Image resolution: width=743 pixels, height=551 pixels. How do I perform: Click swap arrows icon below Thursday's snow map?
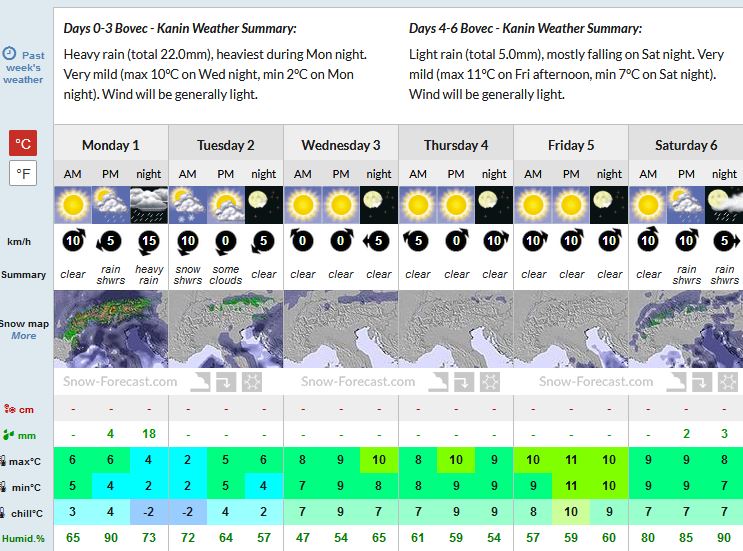463,382
